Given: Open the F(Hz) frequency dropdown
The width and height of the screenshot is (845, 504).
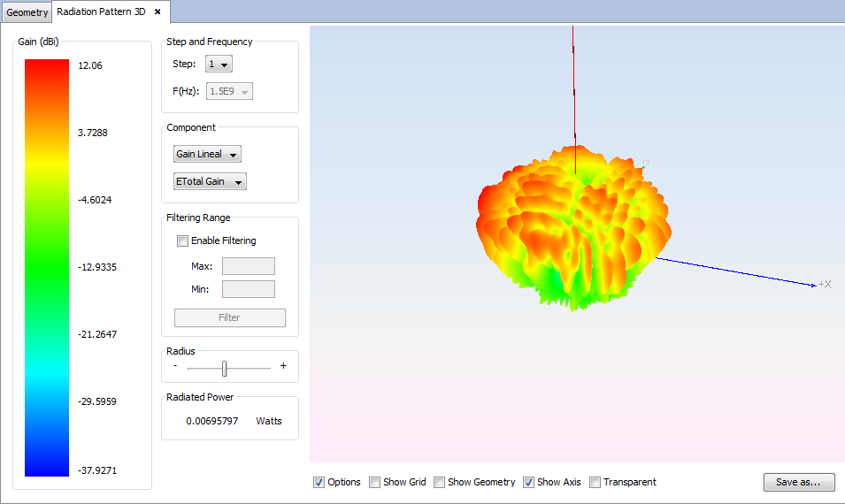Looking at the screenshot, I should [x=229, y=91].
